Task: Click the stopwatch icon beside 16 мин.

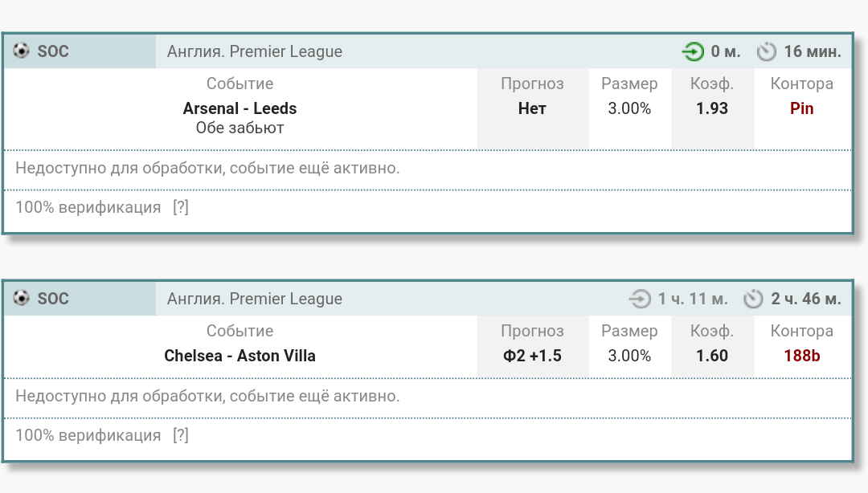Action: click(x=766, y=52)
